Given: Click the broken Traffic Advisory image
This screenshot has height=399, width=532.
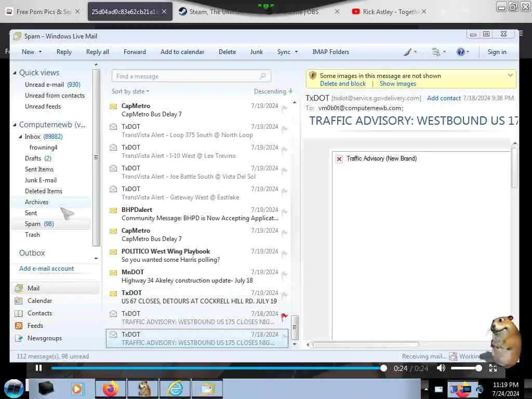Looking at the screenshot, I should [339, 159].
